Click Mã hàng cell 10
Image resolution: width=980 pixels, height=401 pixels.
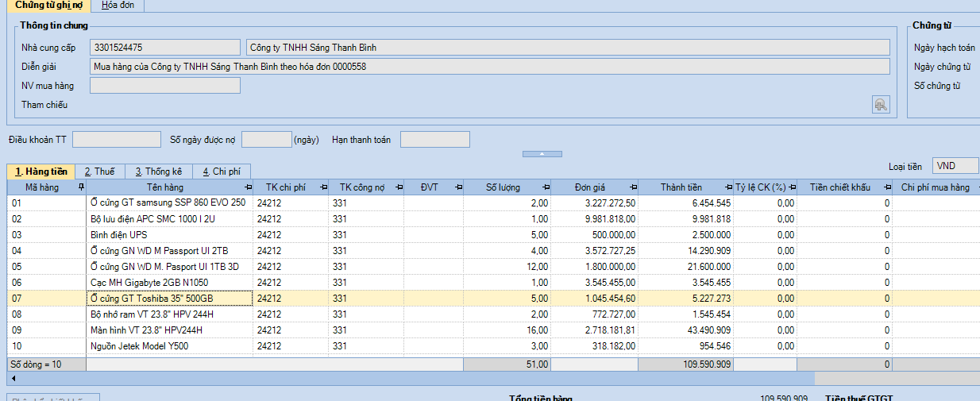[47, 346]
